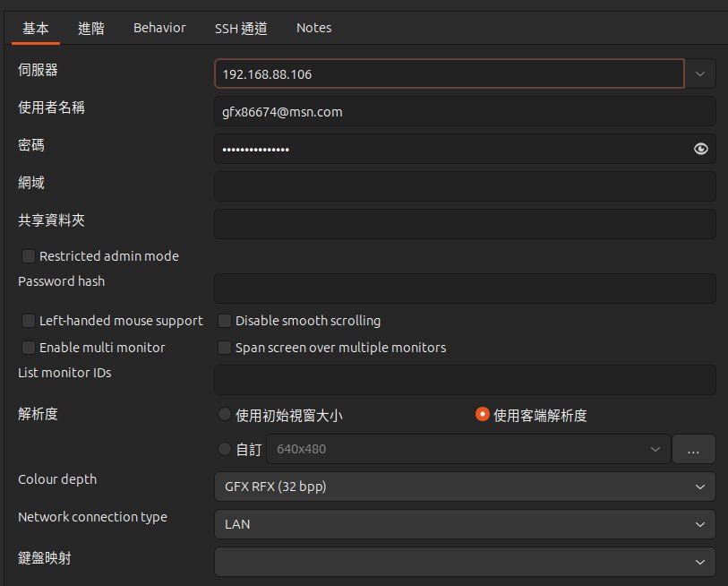
Task: Expand the Colour depth dropdown
Action: click(x=464, y=487)
